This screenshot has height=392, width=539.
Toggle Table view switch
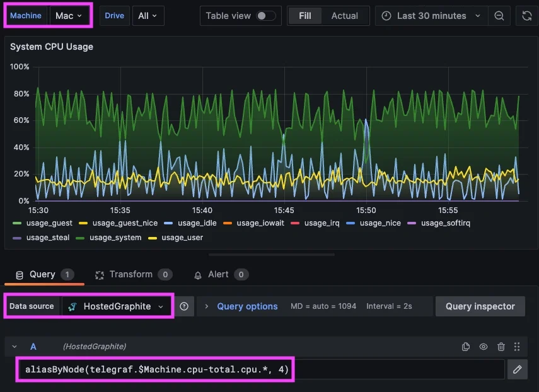(x=265, y=15)
